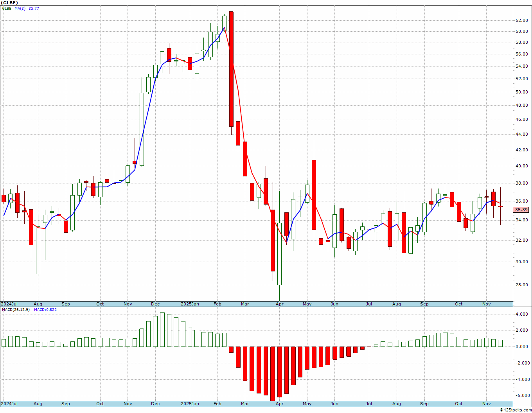
Task: Click the 58.00 price axis label
Action: coord(521,43)
